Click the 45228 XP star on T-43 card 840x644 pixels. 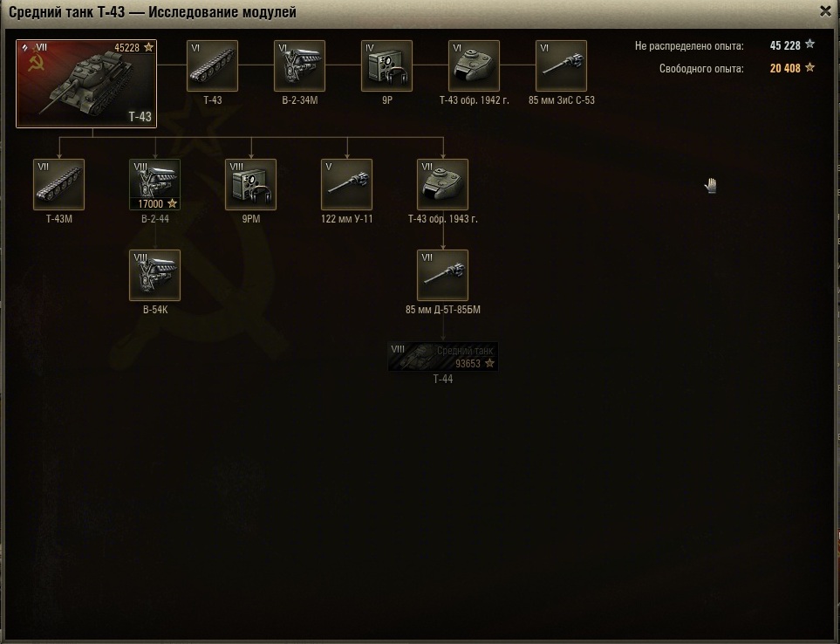click(x=148, y=47)
